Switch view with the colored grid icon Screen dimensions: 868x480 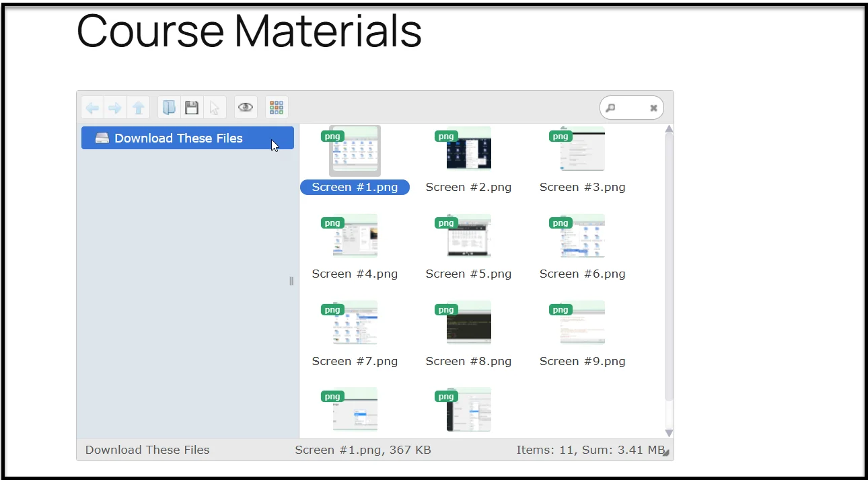(x=277, y=108)
